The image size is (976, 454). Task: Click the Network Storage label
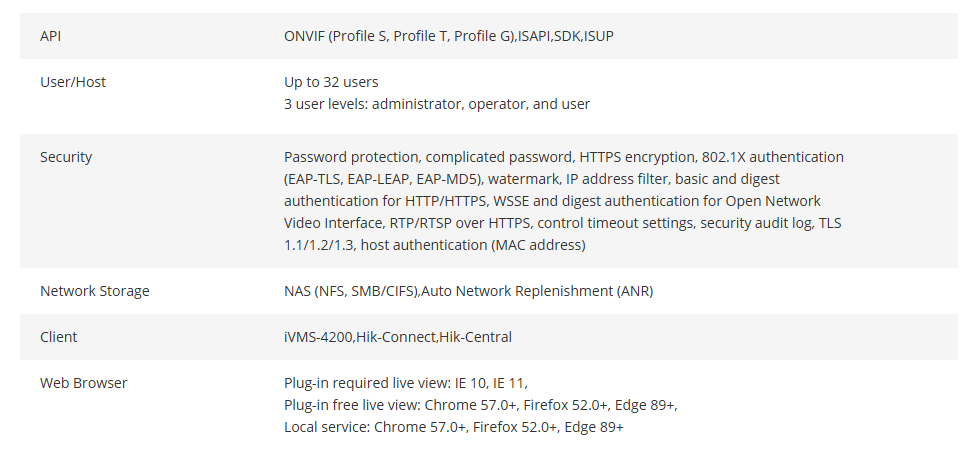tap(95, 291)
